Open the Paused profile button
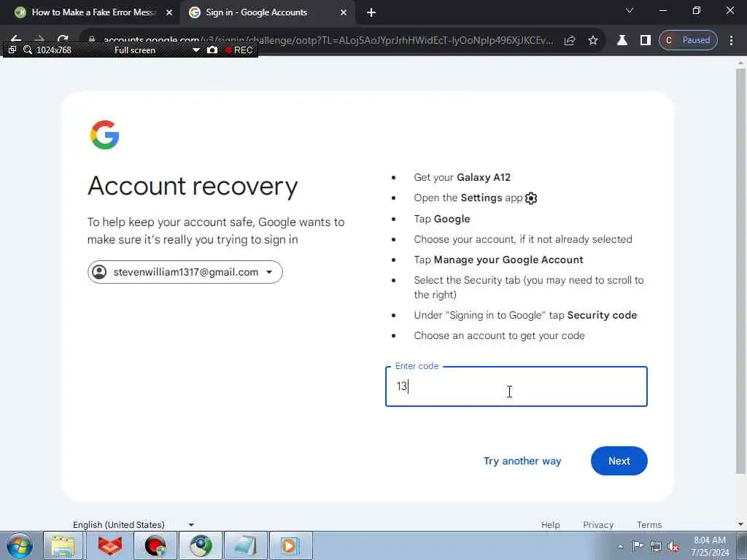The height and width of the screenshot is (560, 747). [688, 40]
